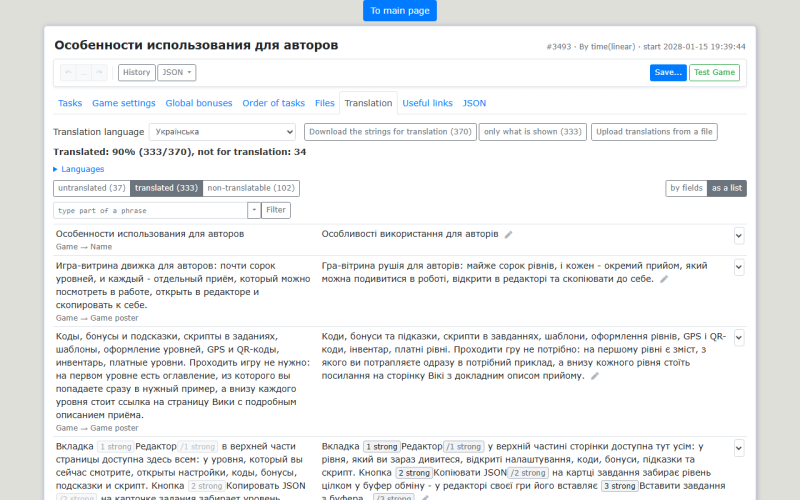Viewport: 800px width, 500px height.
Task: Open the Global bonuses tab
Action: pyautogui.click(x=198, y=103)
